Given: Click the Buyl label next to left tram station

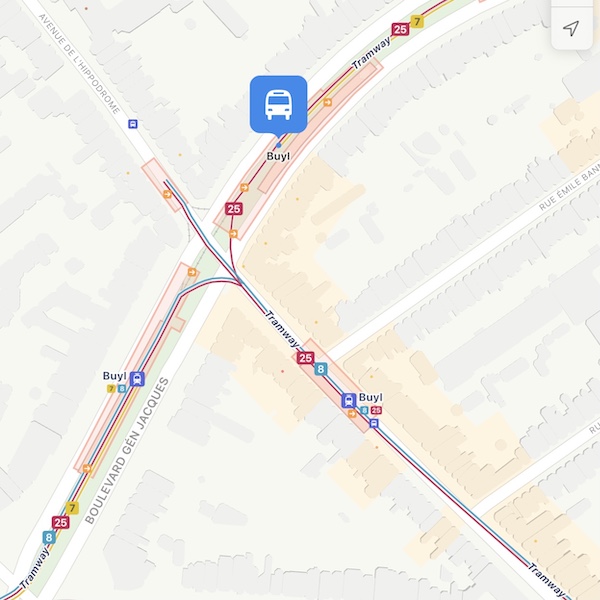Looking at the screenshot, I should [114, 376].
